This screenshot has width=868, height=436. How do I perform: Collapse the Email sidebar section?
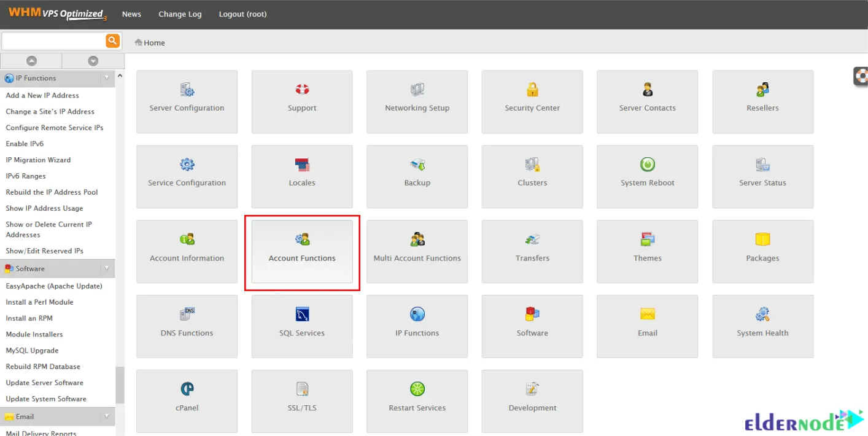pos(107,416)
